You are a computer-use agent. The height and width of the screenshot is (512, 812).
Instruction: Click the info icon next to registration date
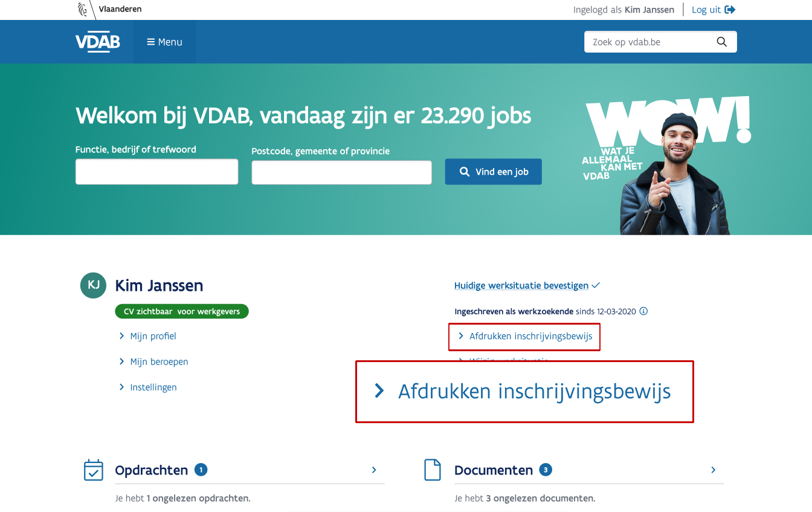pyautogui.click(x=643, y=311)
